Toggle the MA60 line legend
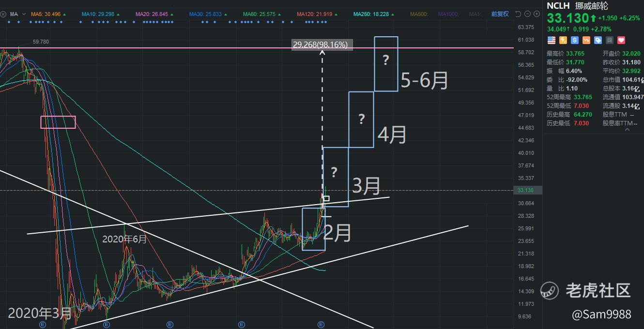644x329 pixels. click(x=259, y=14)
